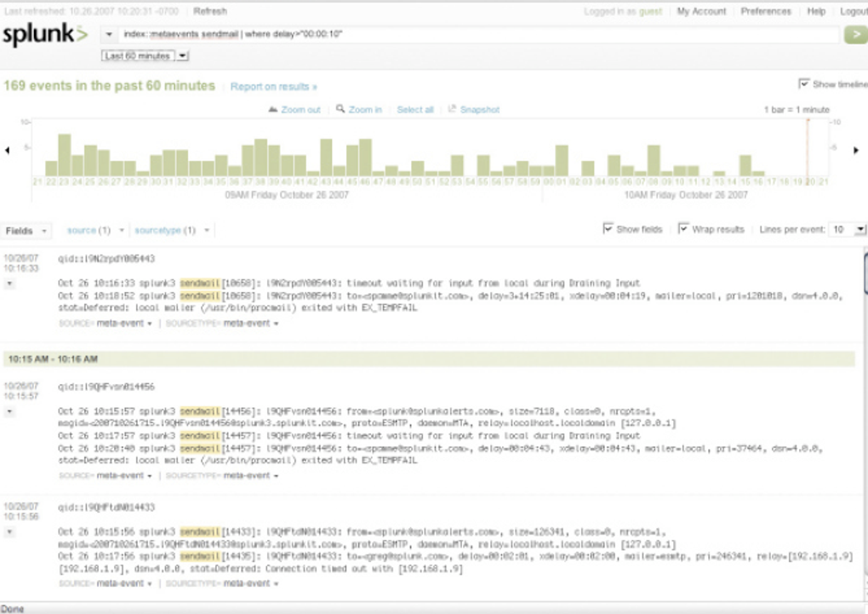Click the Zoom out timeline icon
This screenshot has width=868, height=614.
click(273, 110)
